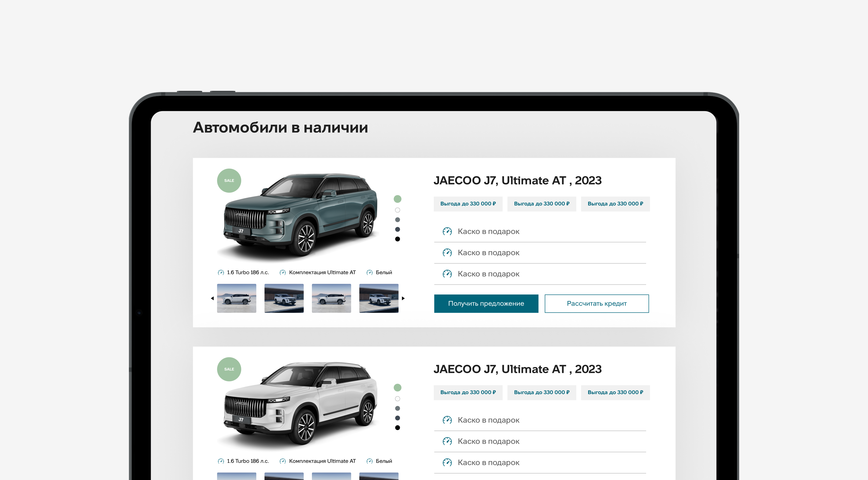Open the fourth thumbnail in the green car carousel

click(x=379, y=299)
